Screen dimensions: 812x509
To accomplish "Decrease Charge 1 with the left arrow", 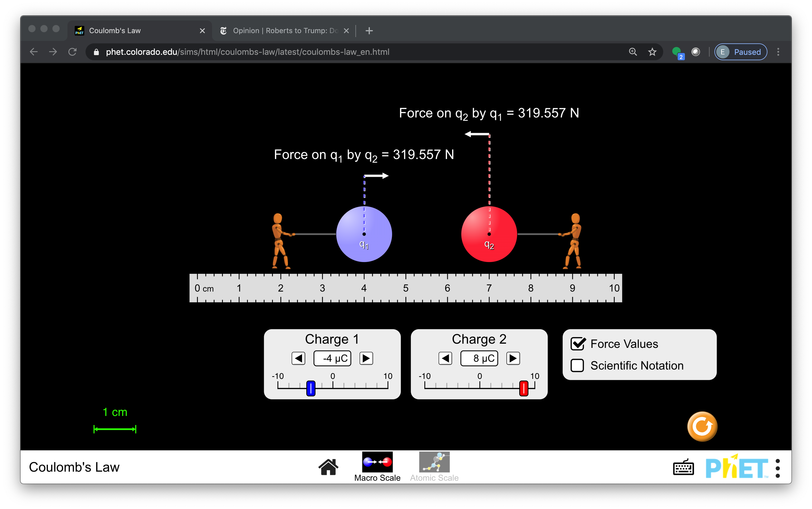I will 298,358.
